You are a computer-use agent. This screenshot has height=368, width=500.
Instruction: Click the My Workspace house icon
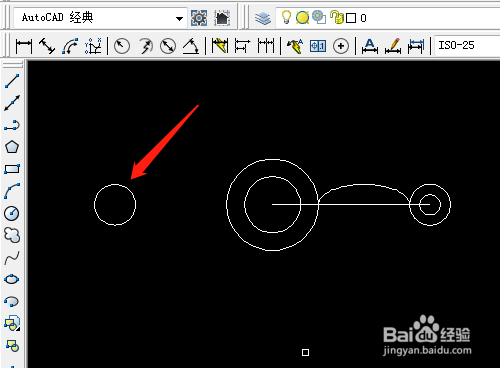click(222, 18)
